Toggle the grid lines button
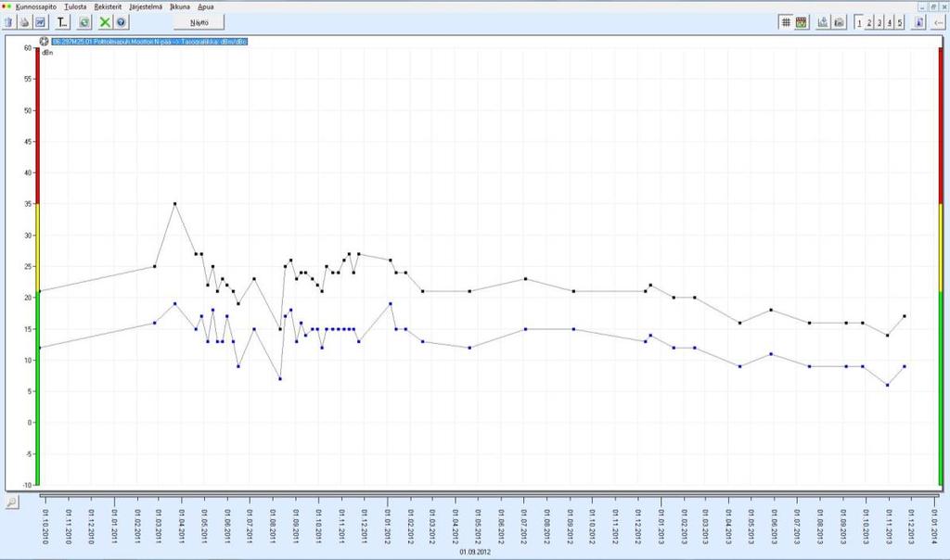The height and width of the screenshot is (560, 950). tap(786, 22)
